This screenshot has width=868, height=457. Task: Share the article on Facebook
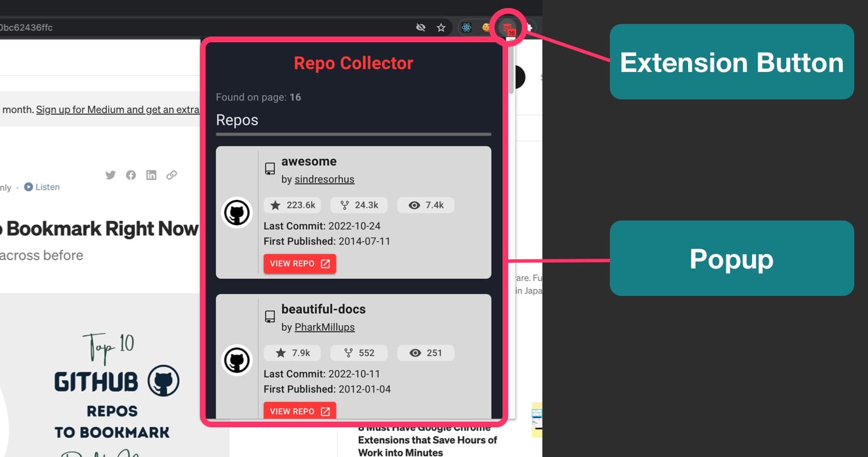(x=131, y=175)
